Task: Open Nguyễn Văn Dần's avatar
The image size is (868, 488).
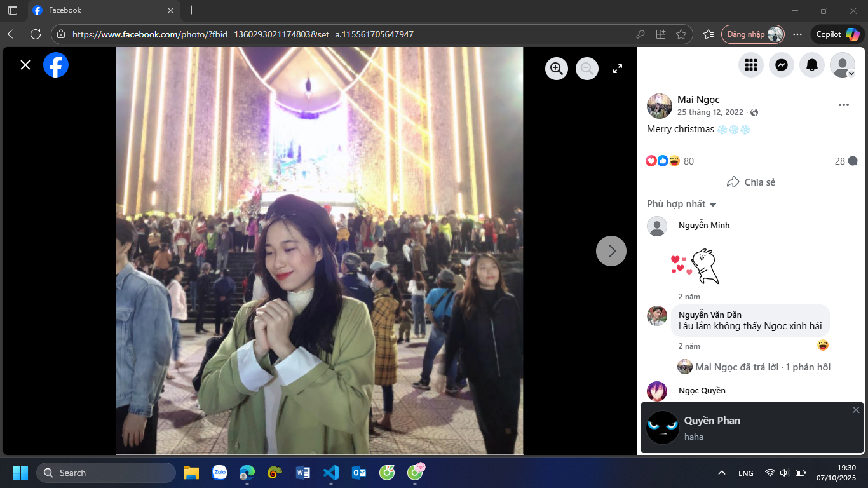Action: point(657,316)
